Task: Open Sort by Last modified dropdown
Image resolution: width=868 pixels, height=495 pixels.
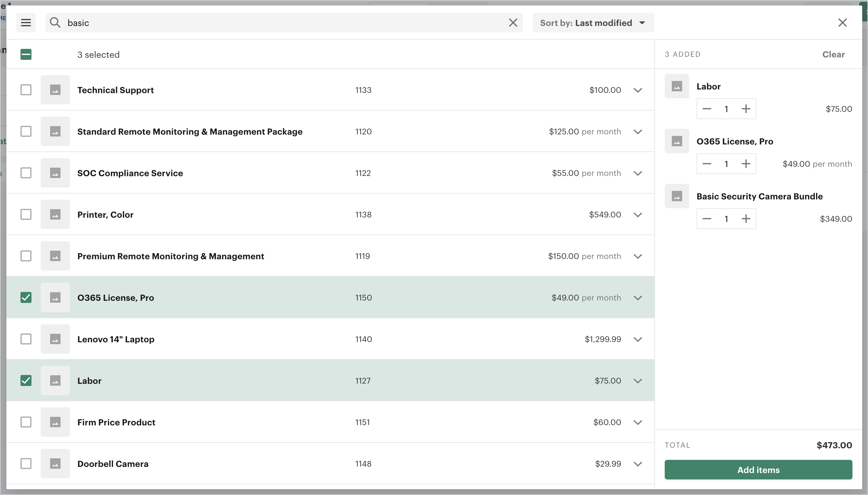Action: point(593,23)
